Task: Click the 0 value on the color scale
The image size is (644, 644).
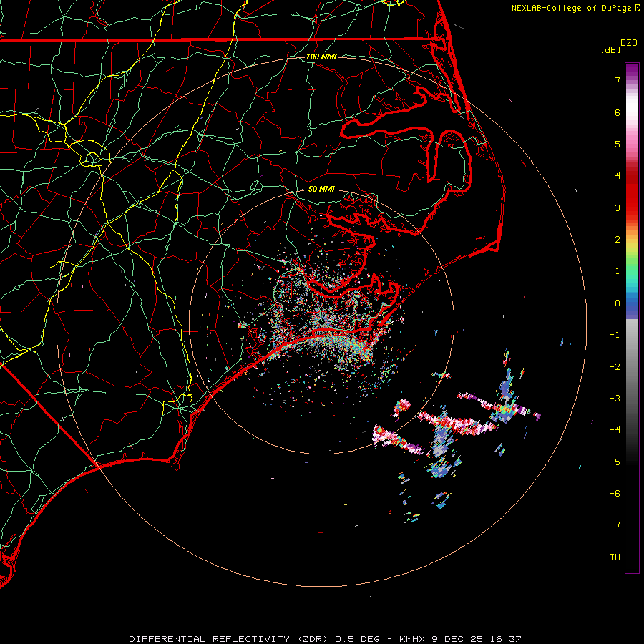Action: click(618, 303)
